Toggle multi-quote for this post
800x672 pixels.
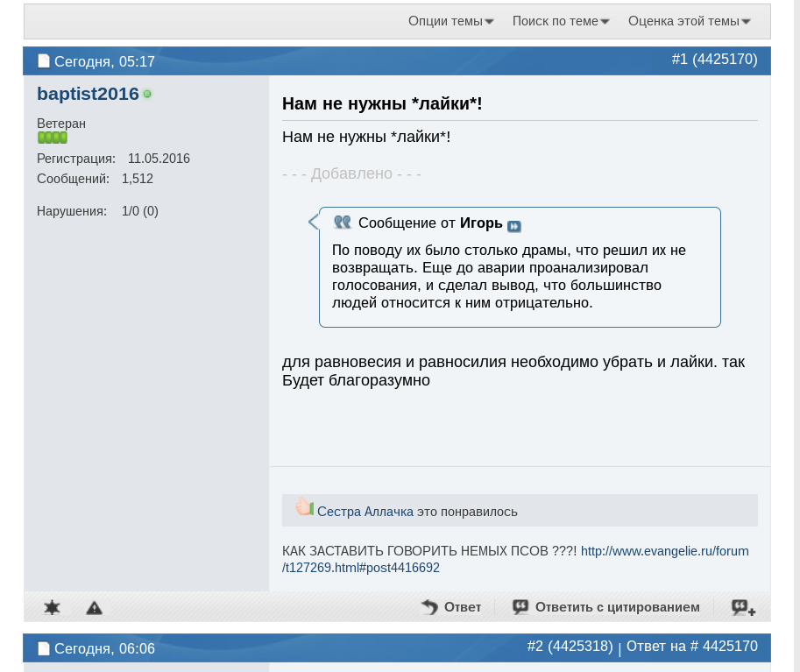[x=743, y=607]
